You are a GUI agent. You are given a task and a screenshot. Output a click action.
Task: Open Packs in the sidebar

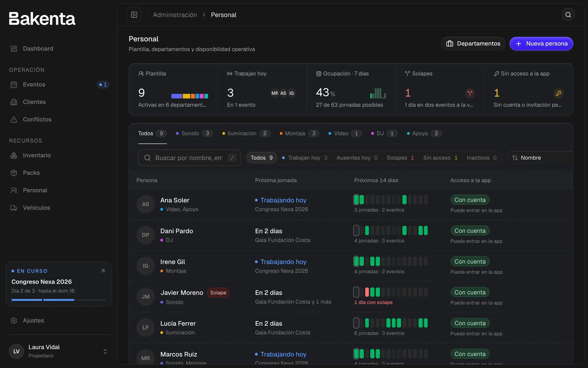[x=59, y=173]
